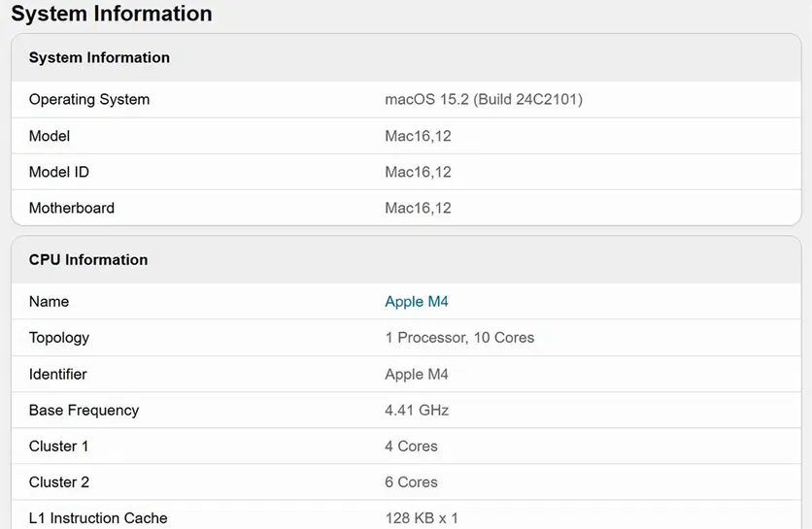Click the Apple M4 value in Identifier row

tap(417, 375)
